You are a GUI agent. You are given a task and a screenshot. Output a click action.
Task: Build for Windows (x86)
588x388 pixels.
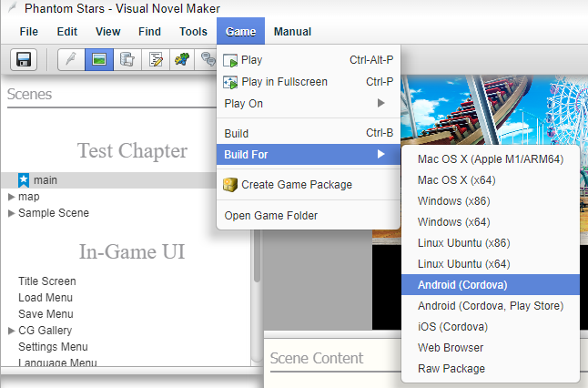tap(491, 201)
